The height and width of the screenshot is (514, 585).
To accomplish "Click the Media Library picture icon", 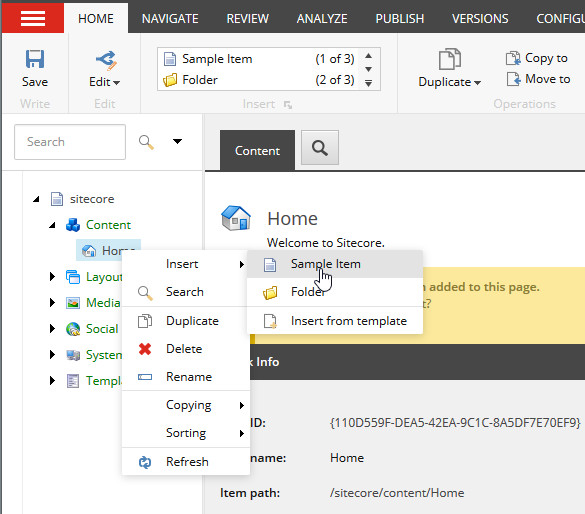I will (x=73, y=303).
